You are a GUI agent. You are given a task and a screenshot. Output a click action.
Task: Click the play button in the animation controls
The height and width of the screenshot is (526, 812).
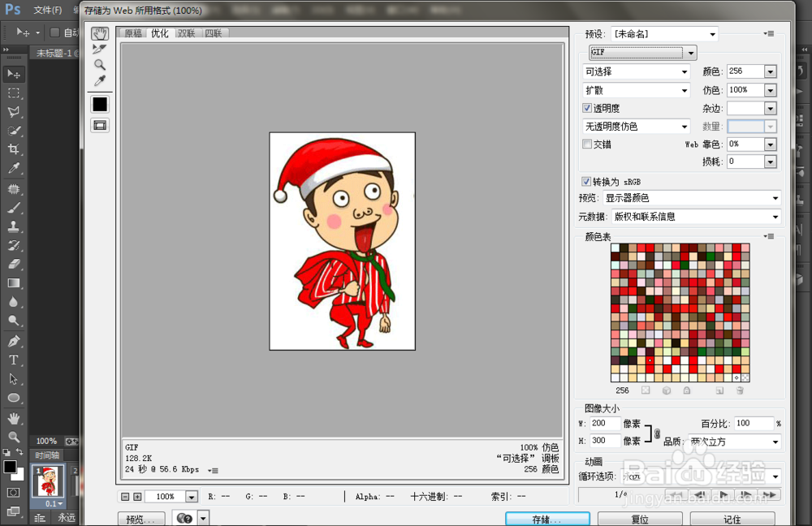pos(722,494)
